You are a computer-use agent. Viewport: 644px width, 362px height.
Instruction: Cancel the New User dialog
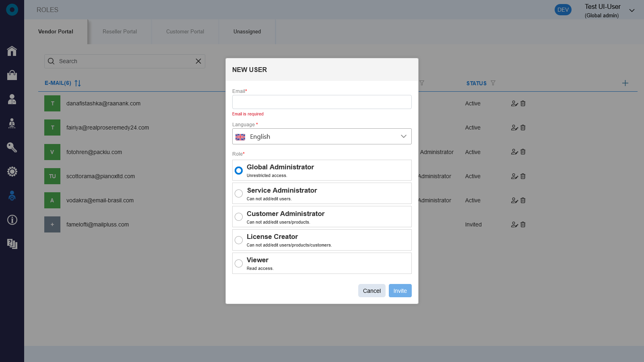pyautogui.click(x=372, y=290)
